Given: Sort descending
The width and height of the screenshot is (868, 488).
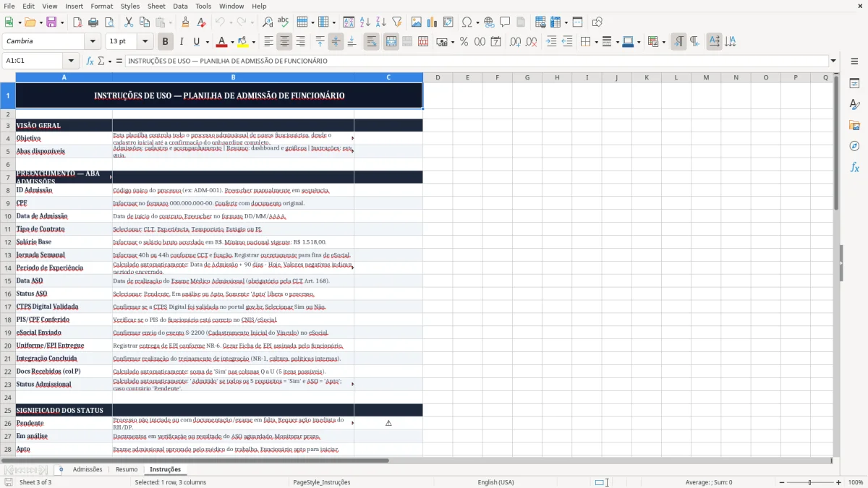Looking at the screenshot, I should [x=380, y=22].
